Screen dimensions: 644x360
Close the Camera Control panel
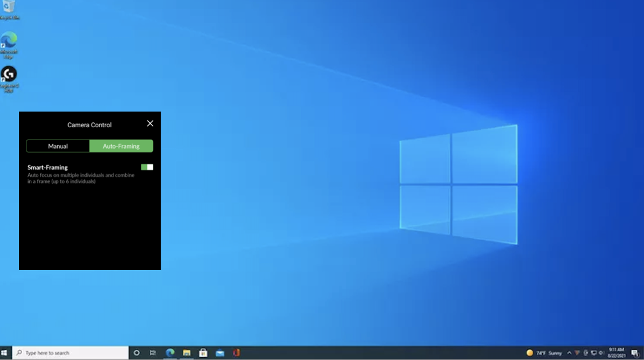(150, 123)
